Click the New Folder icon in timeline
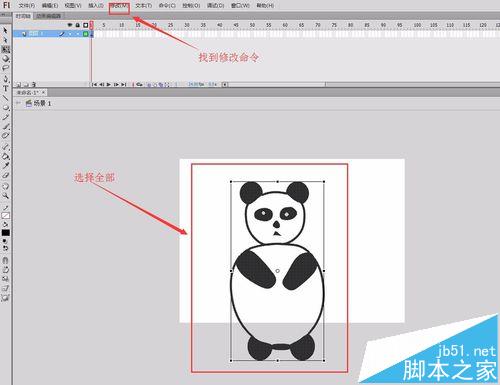 [26, 85]
